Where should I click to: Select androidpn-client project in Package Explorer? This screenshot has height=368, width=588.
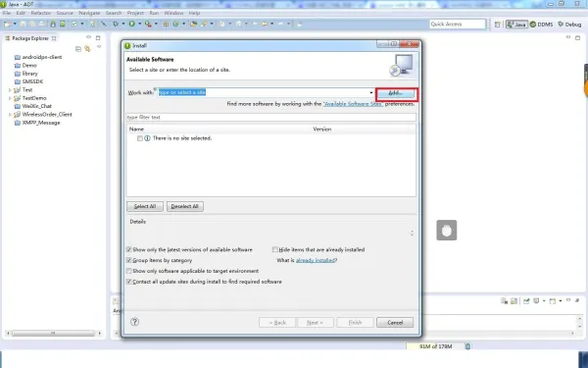pyautogui.click(x=41, y=57)
